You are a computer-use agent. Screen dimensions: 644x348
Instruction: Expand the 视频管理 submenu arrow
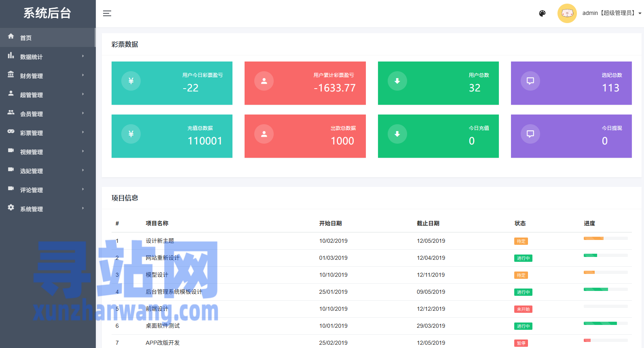pos(83,151)
